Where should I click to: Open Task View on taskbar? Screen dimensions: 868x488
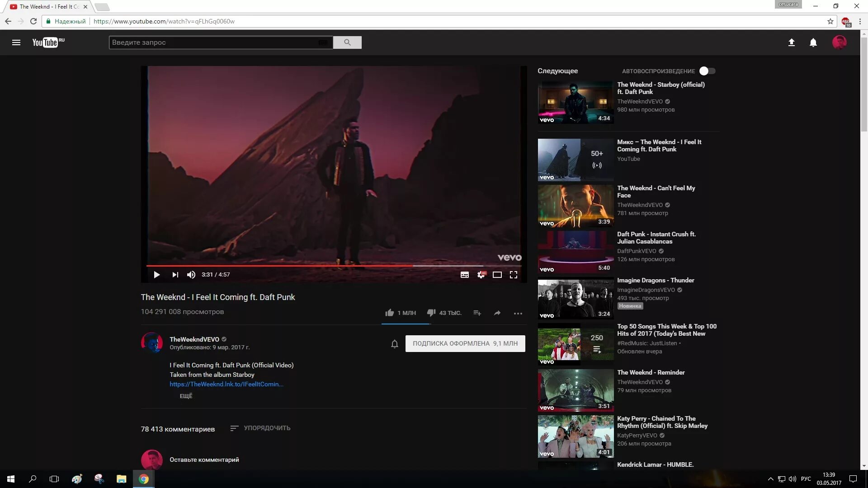[54, 479]
